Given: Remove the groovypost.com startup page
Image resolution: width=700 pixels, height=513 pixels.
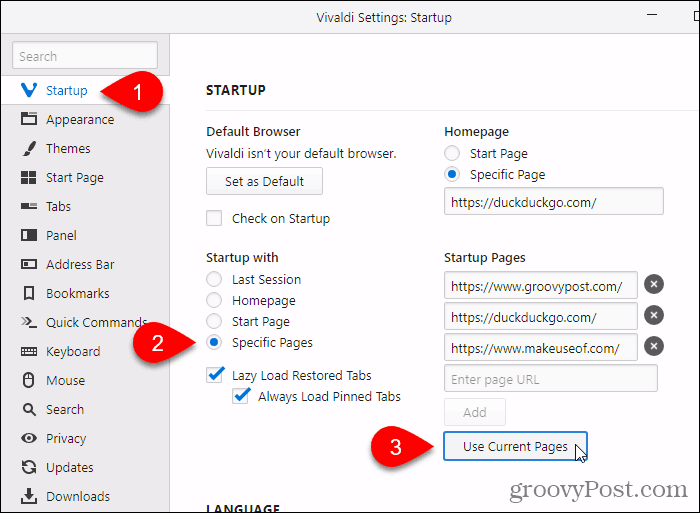Looking at the screenshot, I should [x=654, y=284].
